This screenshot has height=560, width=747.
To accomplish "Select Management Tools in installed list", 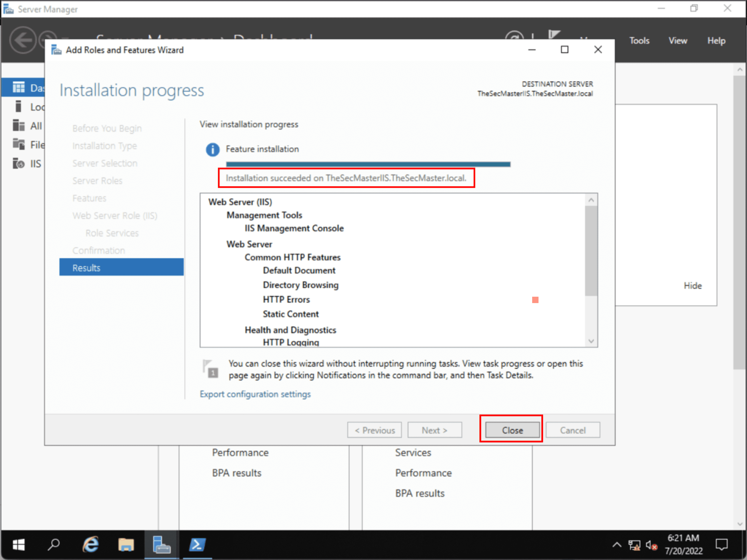I will (264, 215).
